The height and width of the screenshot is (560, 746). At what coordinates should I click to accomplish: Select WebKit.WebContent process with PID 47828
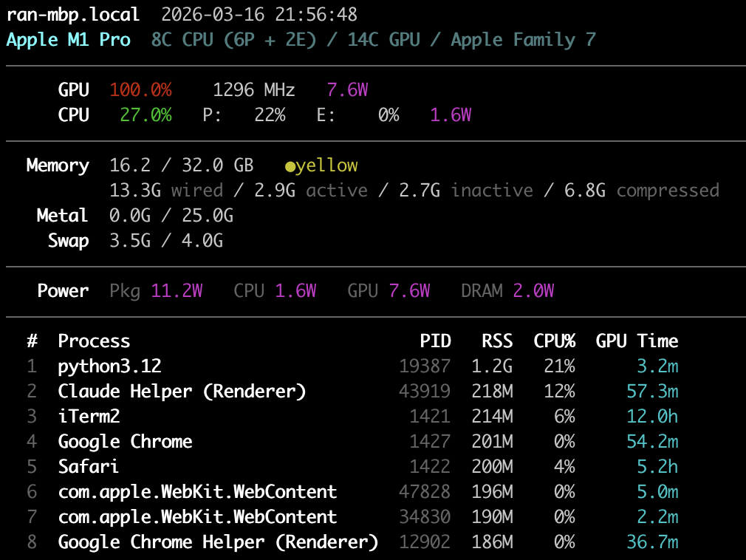(197, 492)
